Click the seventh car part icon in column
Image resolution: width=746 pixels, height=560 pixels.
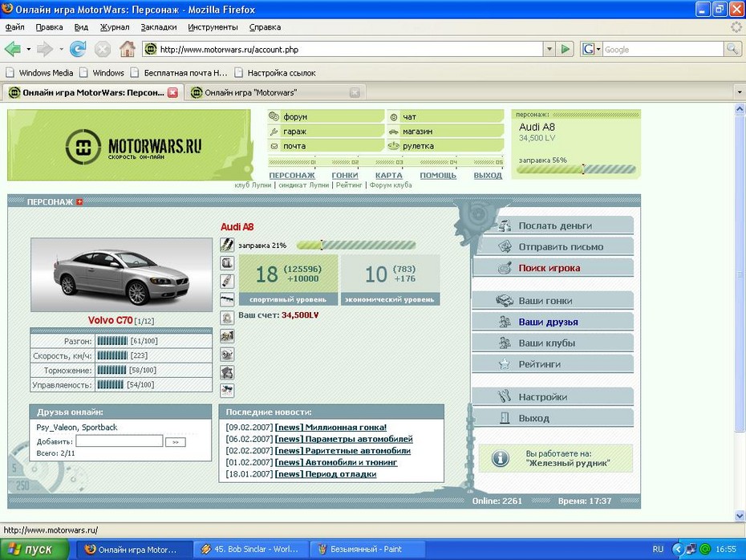[x=227, y=355]
